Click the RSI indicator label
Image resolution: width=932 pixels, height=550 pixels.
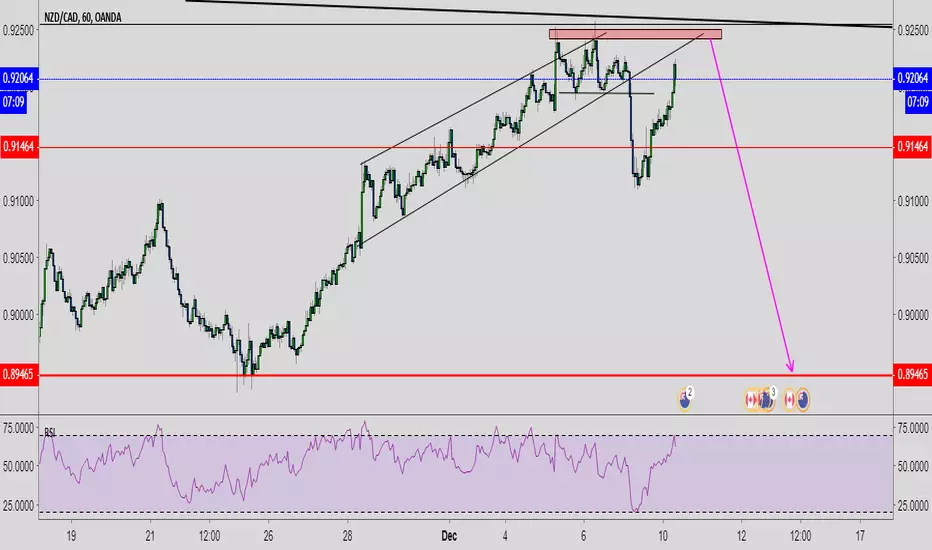(x=50, y=432)
